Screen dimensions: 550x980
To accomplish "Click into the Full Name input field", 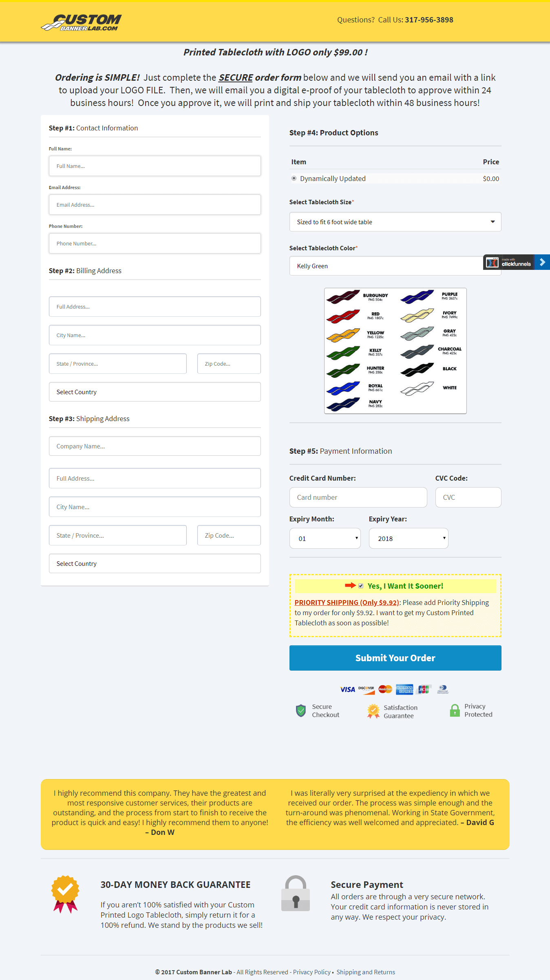I will coord(155,166).
